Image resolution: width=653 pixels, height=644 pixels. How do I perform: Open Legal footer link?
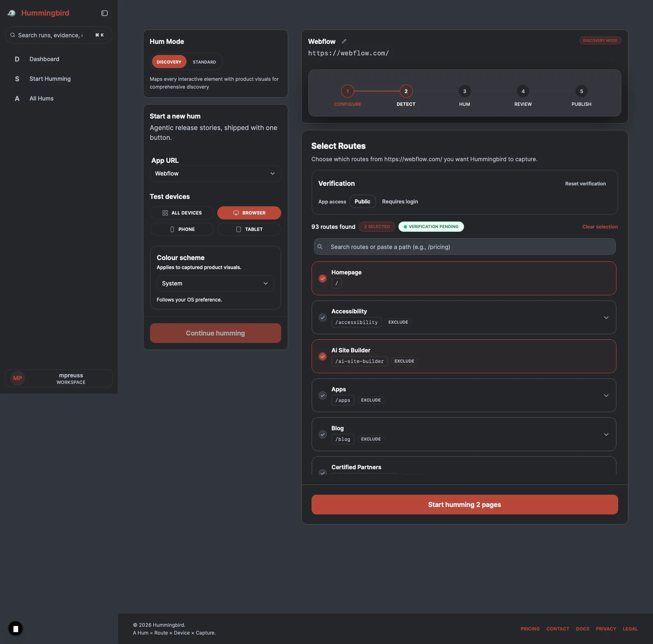coord(630,629)
